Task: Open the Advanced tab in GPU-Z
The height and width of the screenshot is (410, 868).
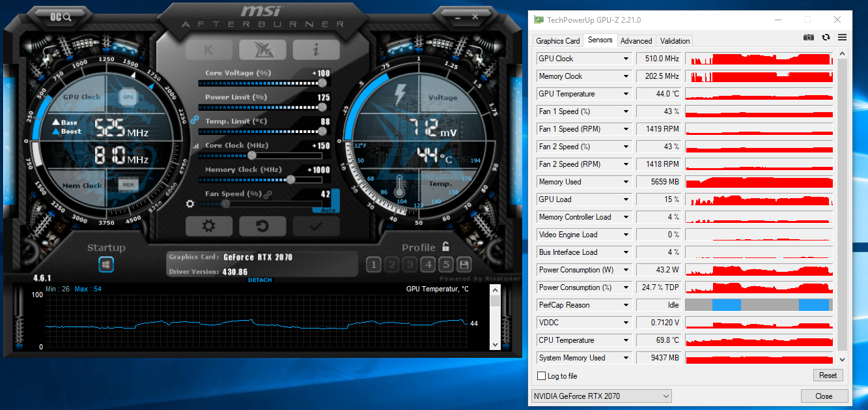Action: [636, 40]
